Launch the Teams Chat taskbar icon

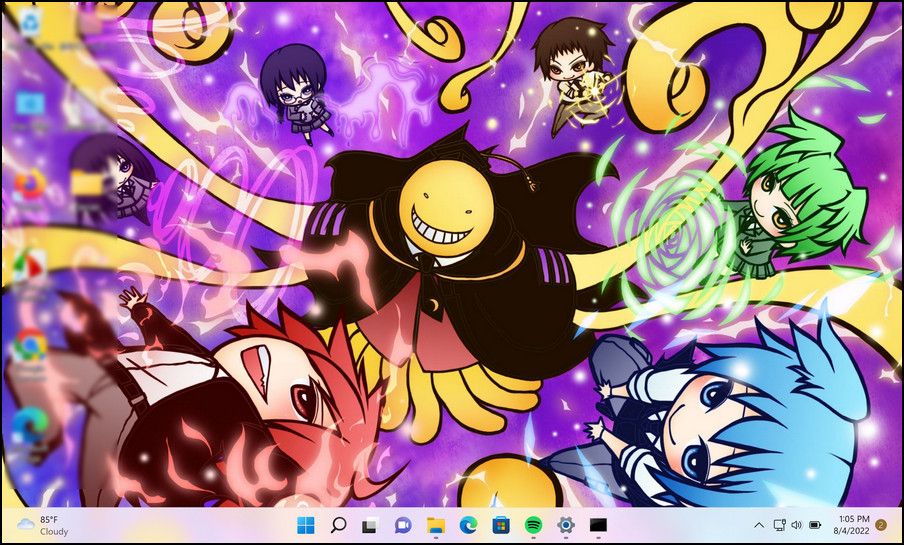[402, 525]
